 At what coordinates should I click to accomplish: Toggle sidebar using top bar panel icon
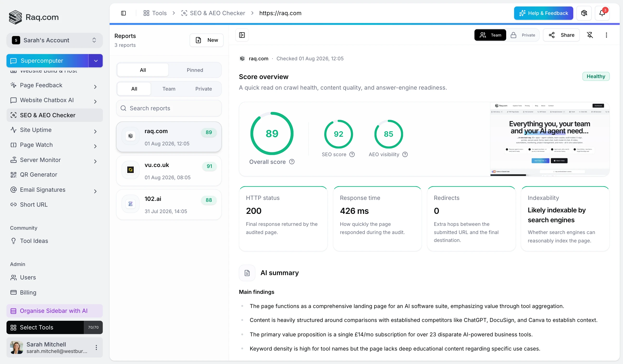[123, 13]
